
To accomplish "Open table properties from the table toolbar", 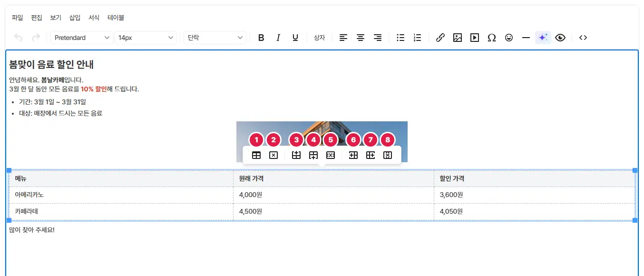I will (256, 155).
